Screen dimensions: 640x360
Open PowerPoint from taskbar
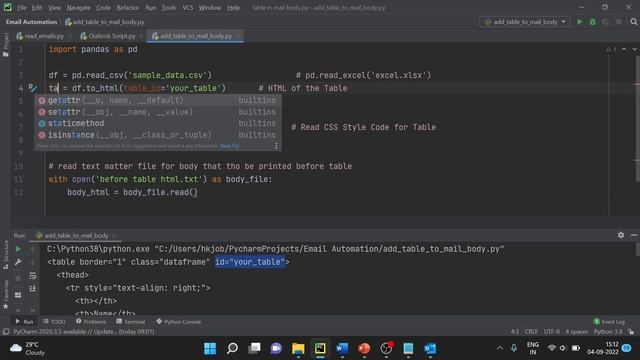(x=364, y=348)
